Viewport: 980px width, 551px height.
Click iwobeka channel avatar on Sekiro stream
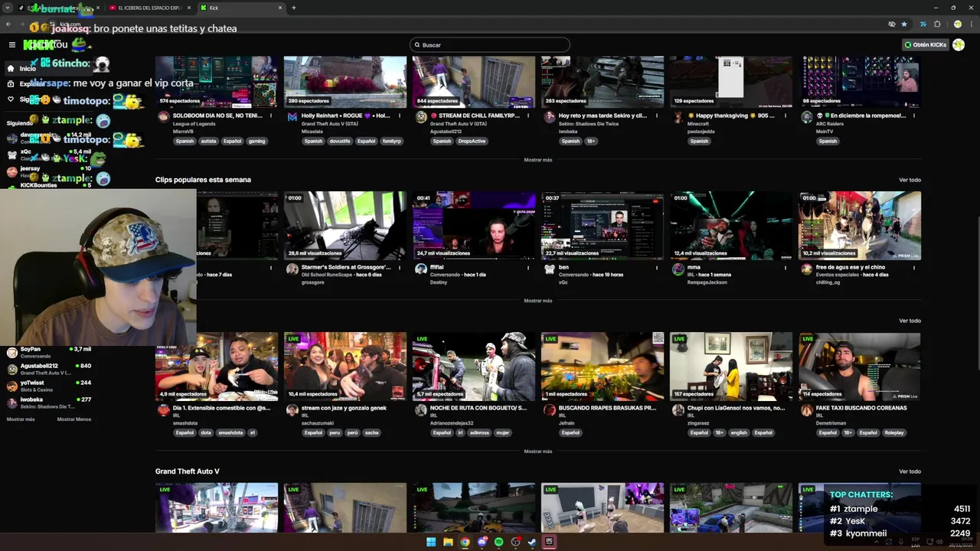[x=549, y=117]
